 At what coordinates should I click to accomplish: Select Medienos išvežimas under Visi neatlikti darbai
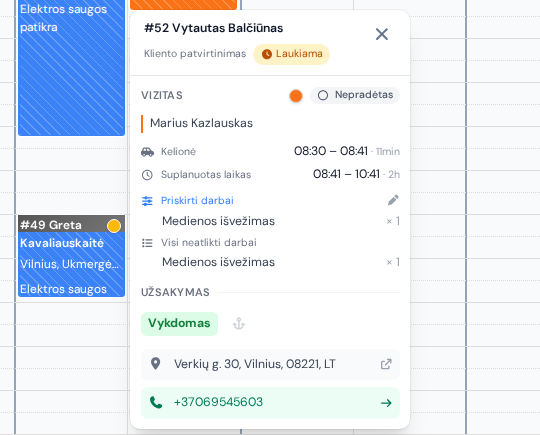(x=218, y=262)
